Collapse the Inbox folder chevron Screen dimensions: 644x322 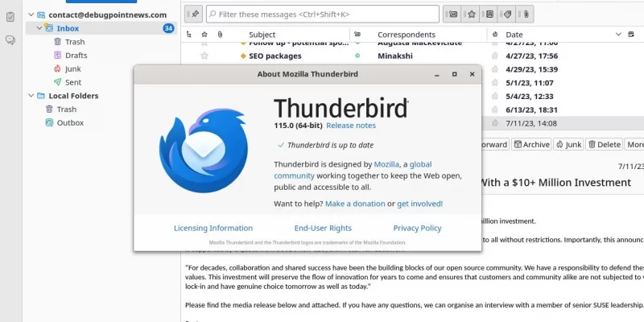39,28
